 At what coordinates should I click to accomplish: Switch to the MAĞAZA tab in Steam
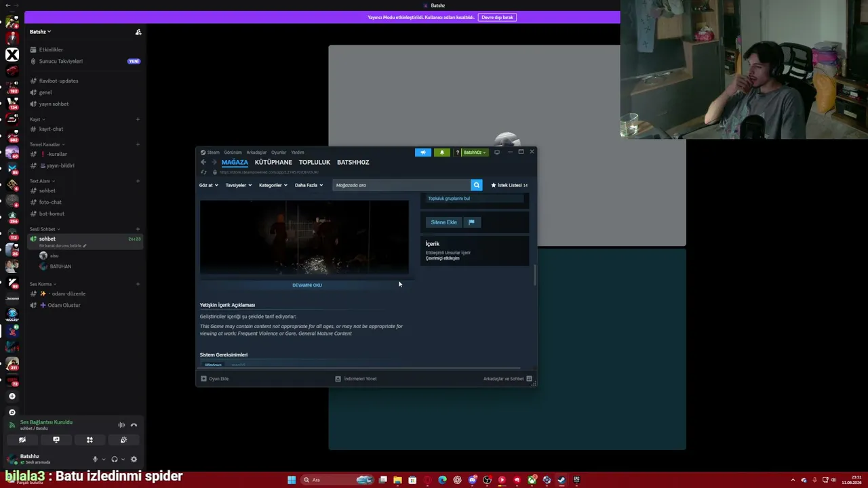click(x=235, y=162)
